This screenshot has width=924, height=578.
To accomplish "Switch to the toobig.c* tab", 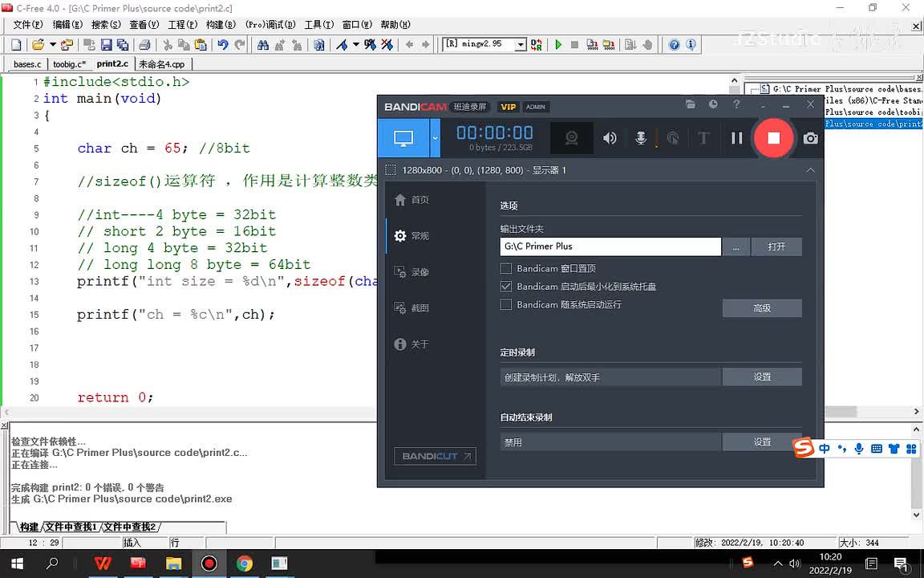I will click(x=70, y=63).
